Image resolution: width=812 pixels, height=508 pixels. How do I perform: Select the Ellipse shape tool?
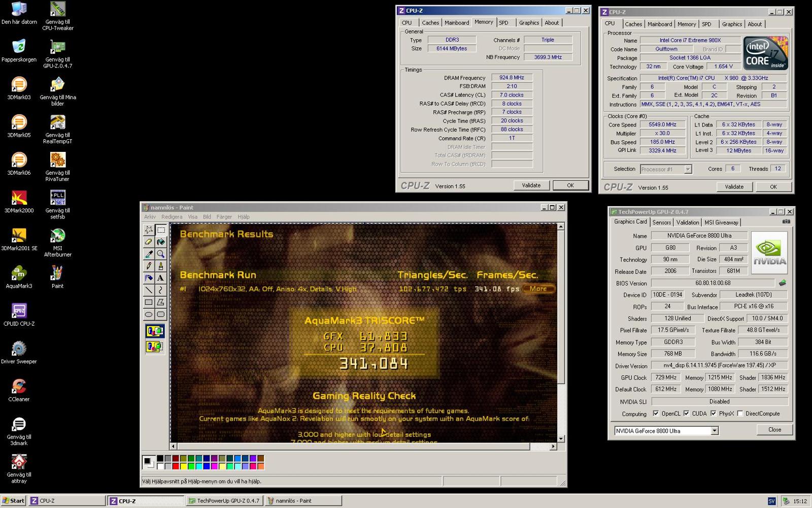pos(149,314)
